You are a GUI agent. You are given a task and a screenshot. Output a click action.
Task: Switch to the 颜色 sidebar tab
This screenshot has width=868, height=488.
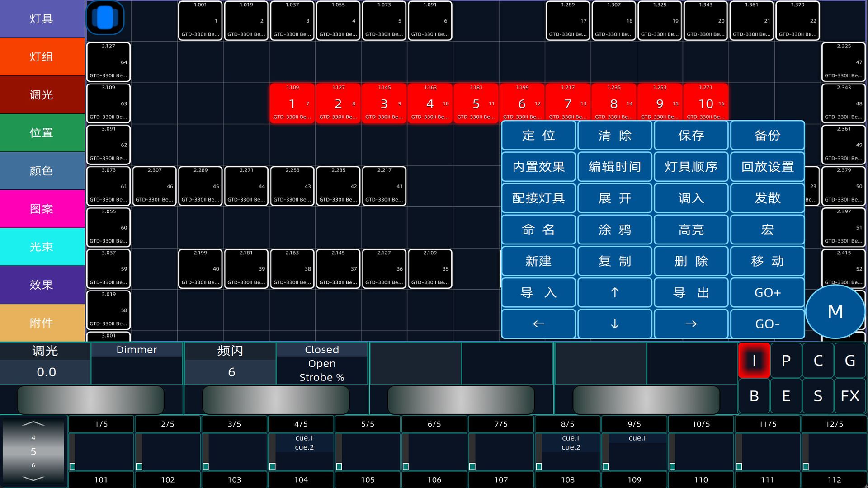(x=42, y=171)
